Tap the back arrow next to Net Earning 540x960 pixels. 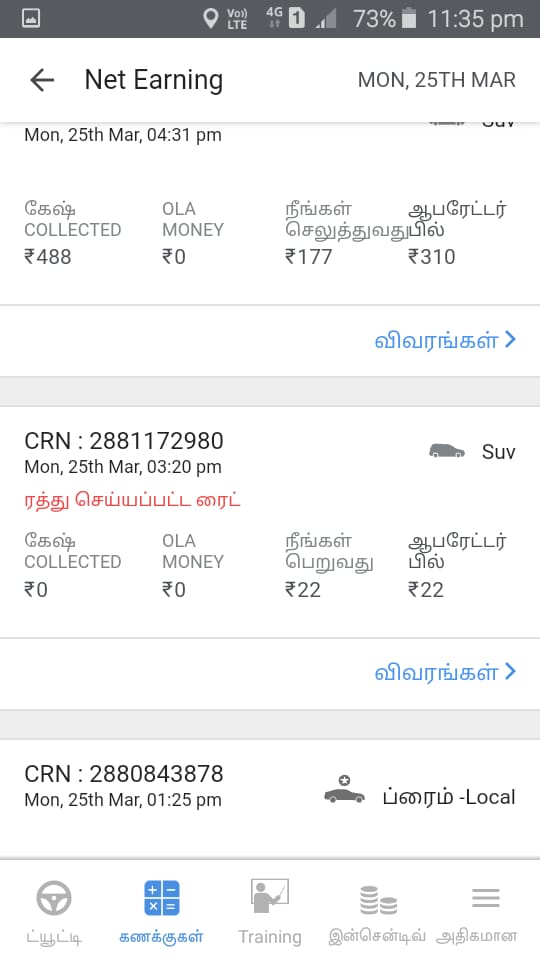[42, 80]
